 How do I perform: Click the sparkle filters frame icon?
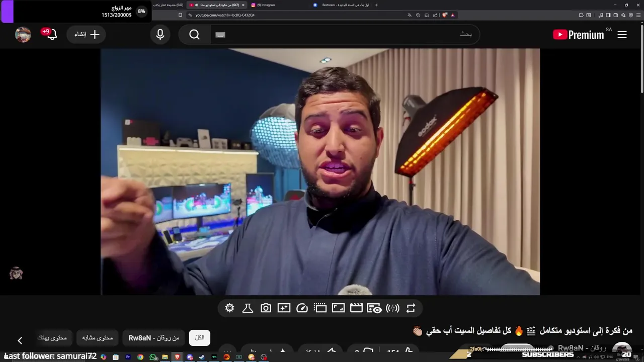tap(284, 308)
